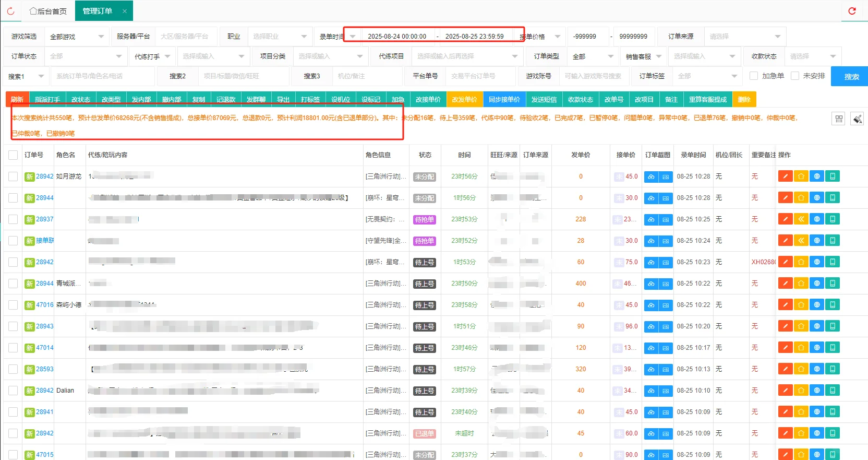Click teal phone icon for 10:10 order
Image resolution: width=868 pixels, height=460 pixels.
coord(833,391)
